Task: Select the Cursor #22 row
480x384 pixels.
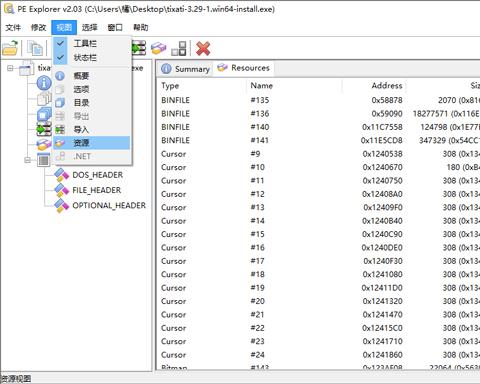Action: [x=318, y=328]
